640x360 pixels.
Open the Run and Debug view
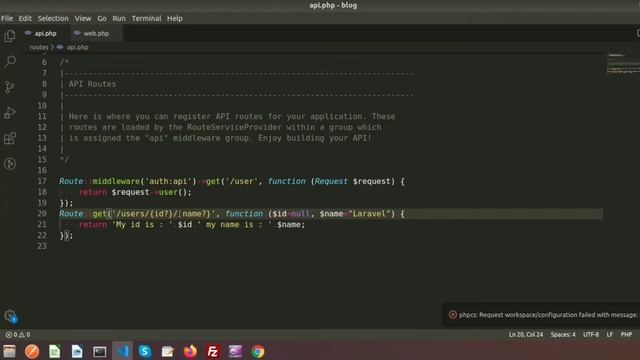point(10,113)
